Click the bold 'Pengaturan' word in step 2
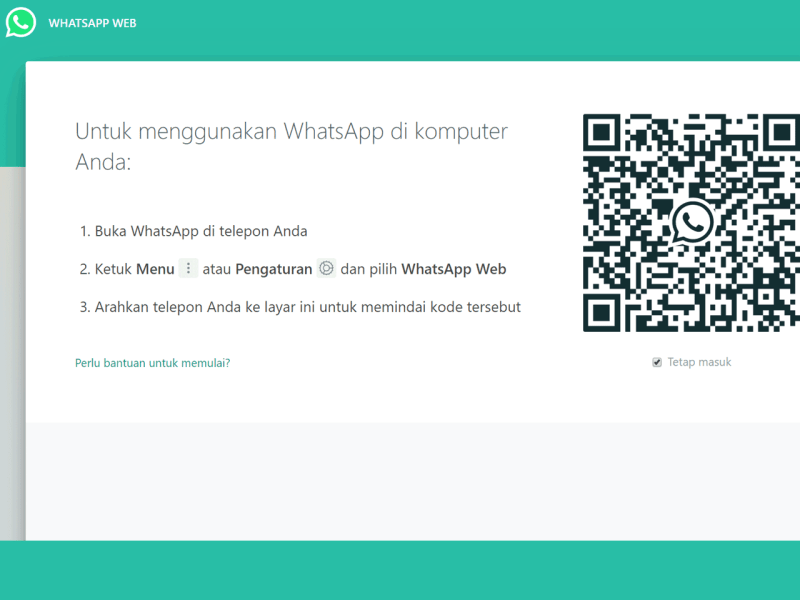The width and height of the screenshot is (800, 600). click(273, 269)
